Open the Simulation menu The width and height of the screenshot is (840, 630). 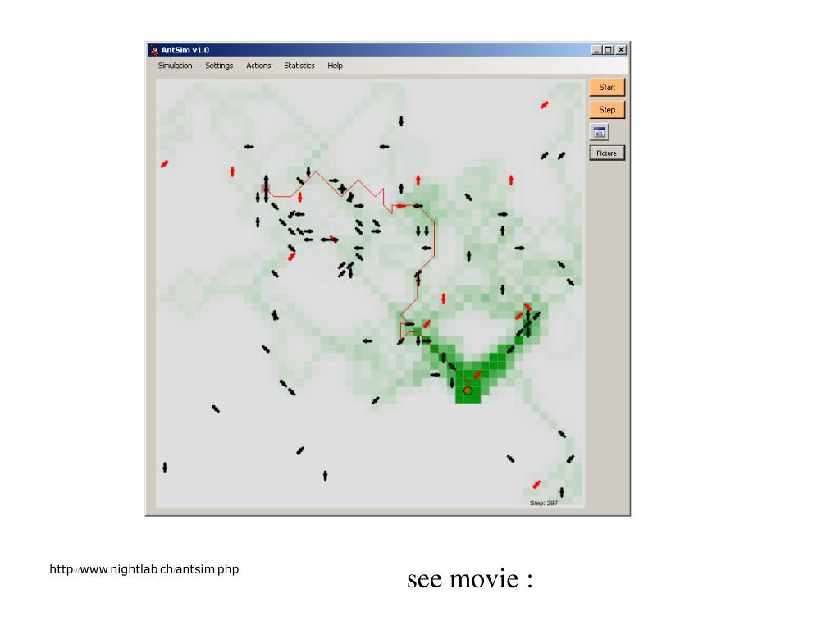176,66
